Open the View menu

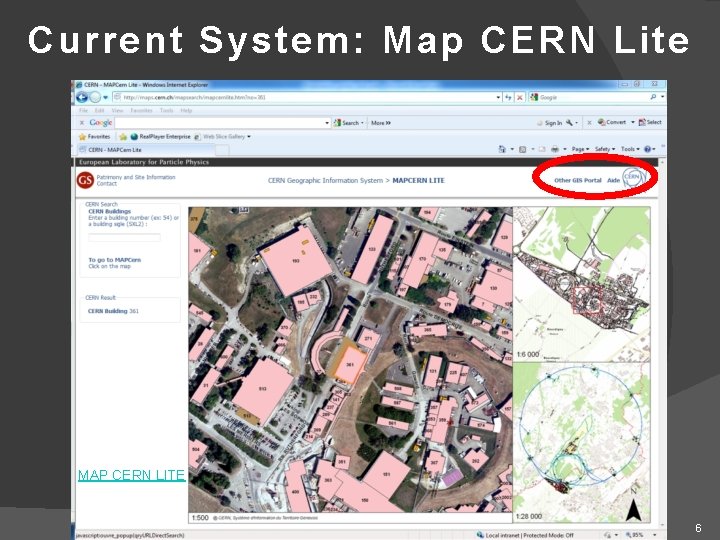pos(118,111)
